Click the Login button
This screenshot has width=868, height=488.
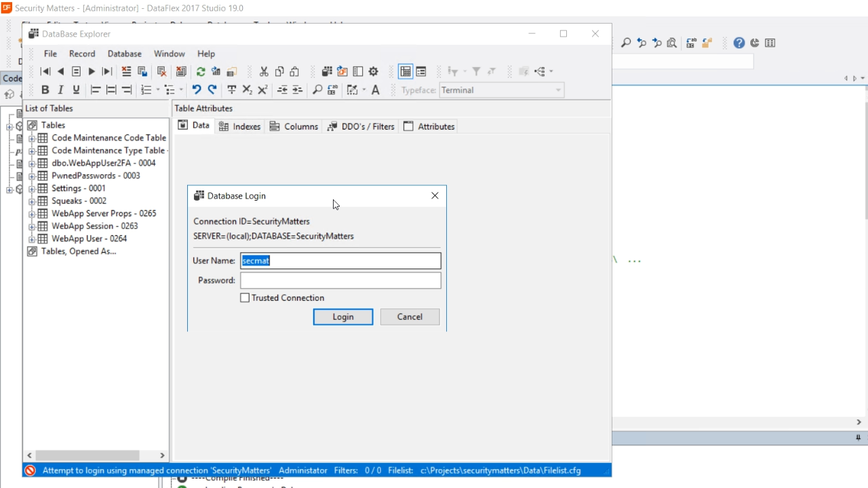pos(342,317)
